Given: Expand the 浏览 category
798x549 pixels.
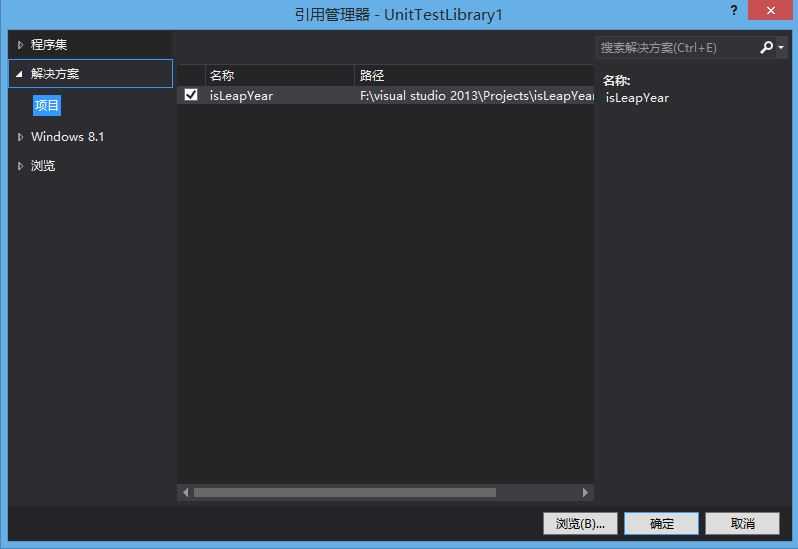Looking at the screenshot, I should pos(20,166).
